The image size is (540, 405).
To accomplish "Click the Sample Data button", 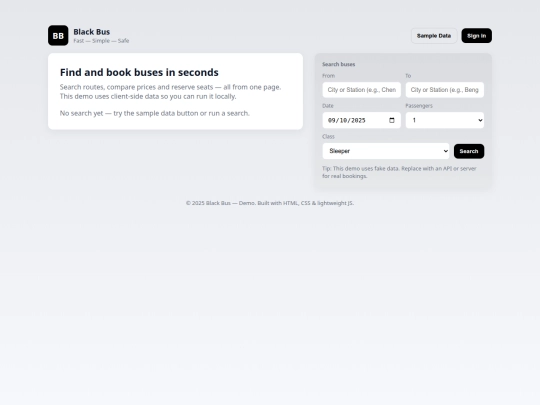I will click(x=434, y=36).
